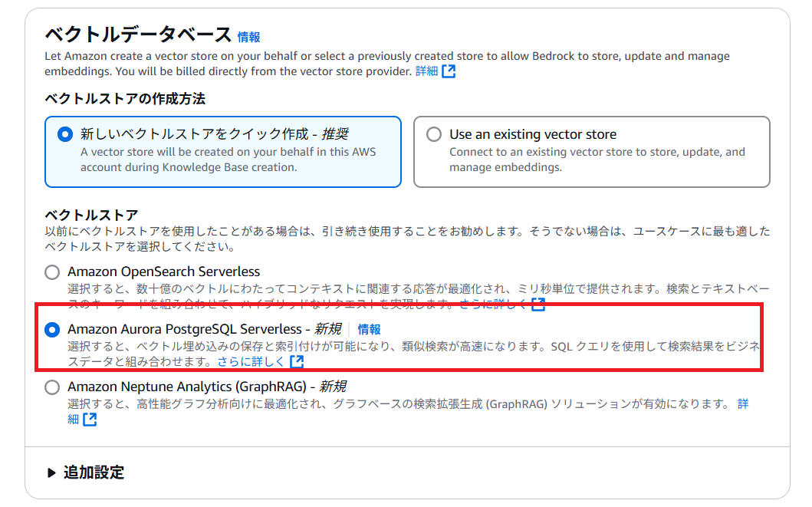Click 追加設定 heading text

[x=94, y=472]
